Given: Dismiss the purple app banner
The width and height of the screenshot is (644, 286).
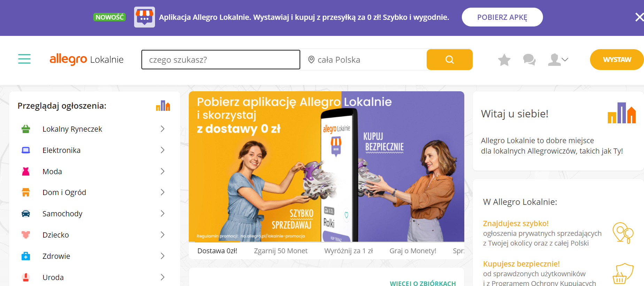Looking at the screenshot, I should coord(639,17).
